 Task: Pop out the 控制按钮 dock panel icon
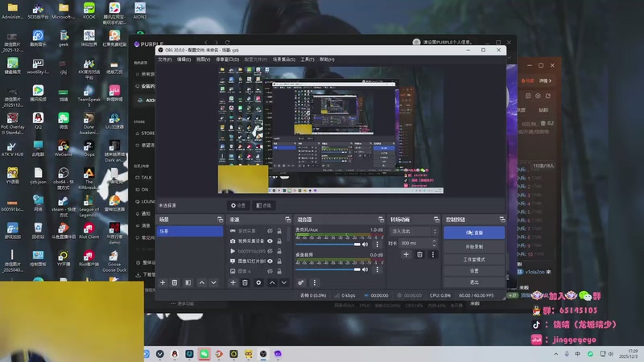click(x=502, y=220)
